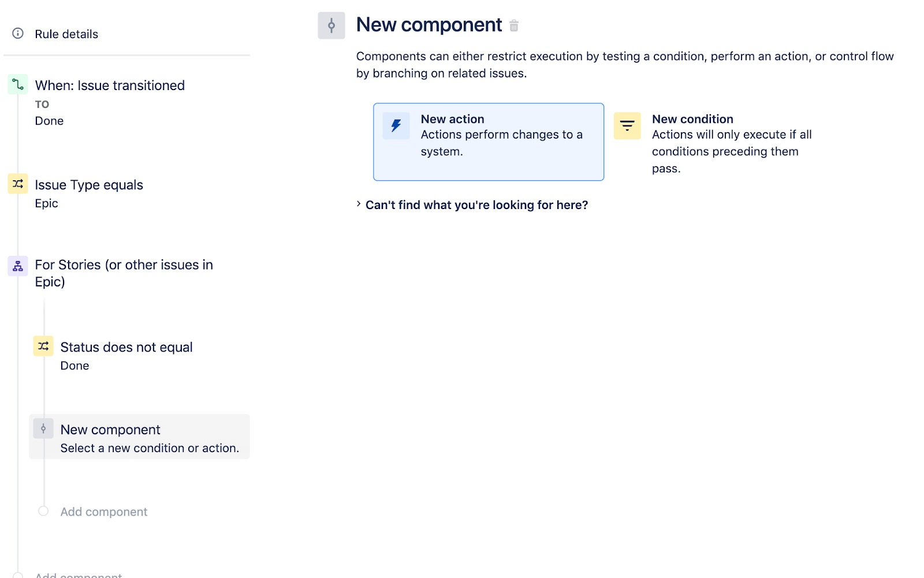Open the Rule details section
The width and height of the screenshot is (924, 578).
(66, 33)
